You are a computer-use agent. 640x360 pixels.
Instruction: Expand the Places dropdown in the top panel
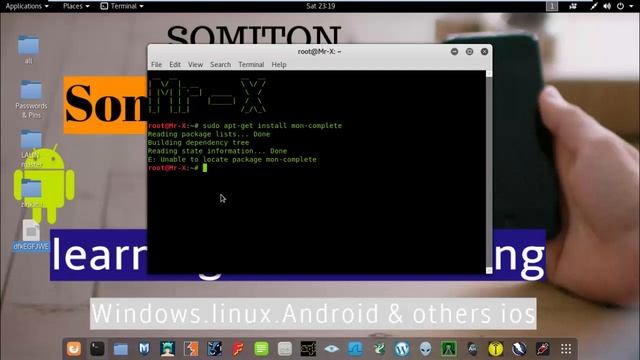[76, 6]
